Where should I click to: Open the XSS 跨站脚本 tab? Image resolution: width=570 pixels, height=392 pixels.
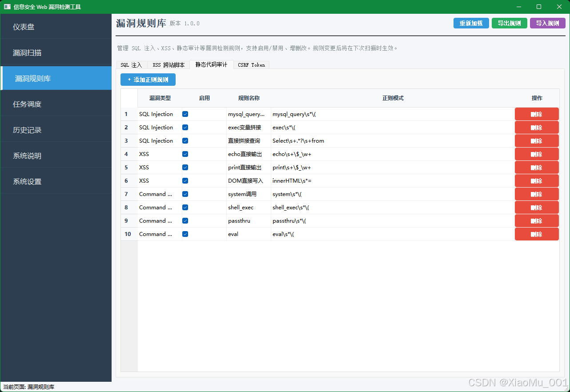coord(169,65)
